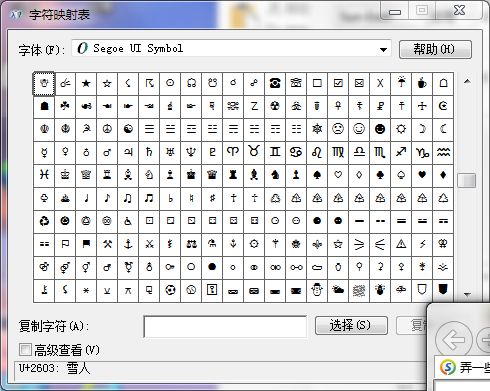490x391 pixels.
Task: Choose the solid black shield character
Action: pyautogui.click(x=443, y=290)
